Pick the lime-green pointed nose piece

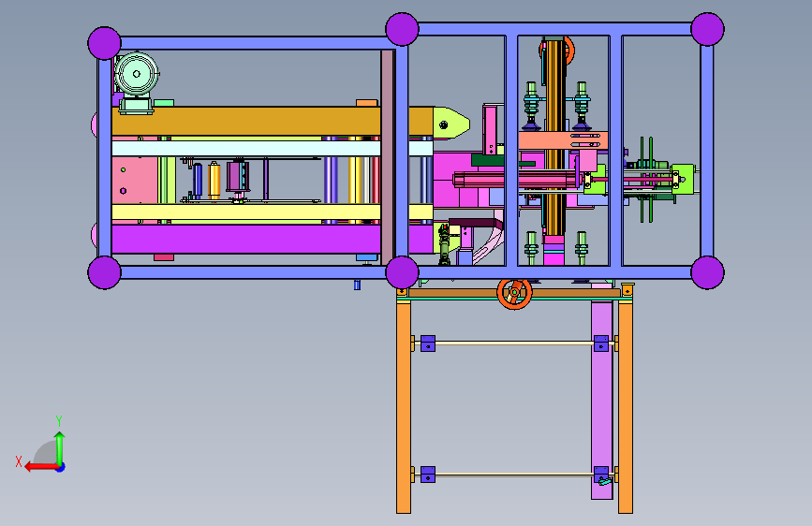tap(450, 124)
